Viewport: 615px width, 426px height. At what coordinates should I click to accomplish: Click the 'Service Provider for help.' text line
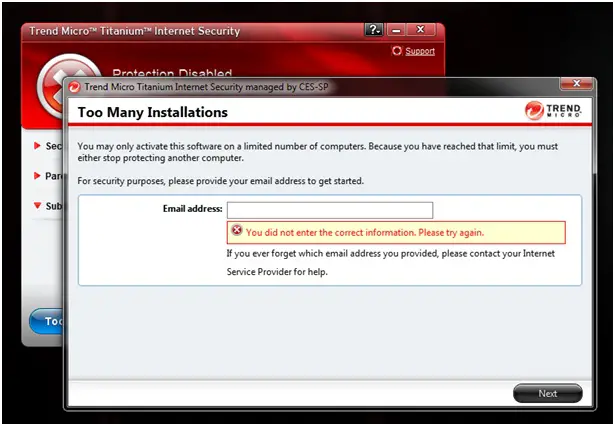[x=277, y=272]
